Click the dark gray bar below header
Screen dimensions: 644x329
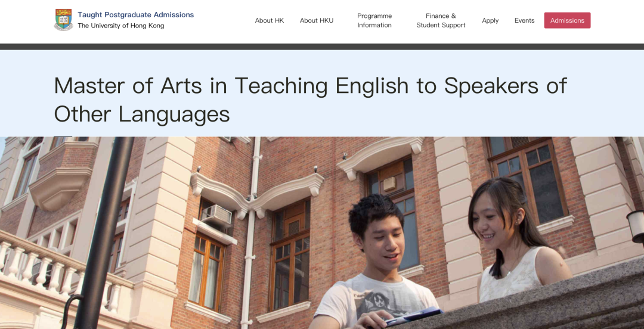[x=322, y=46]
